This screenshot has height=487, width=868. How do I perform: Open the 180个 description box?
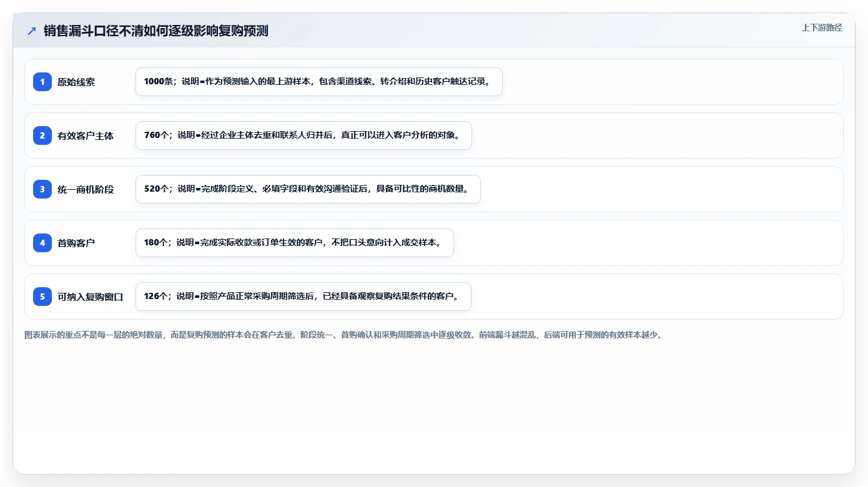coord(295,243)
